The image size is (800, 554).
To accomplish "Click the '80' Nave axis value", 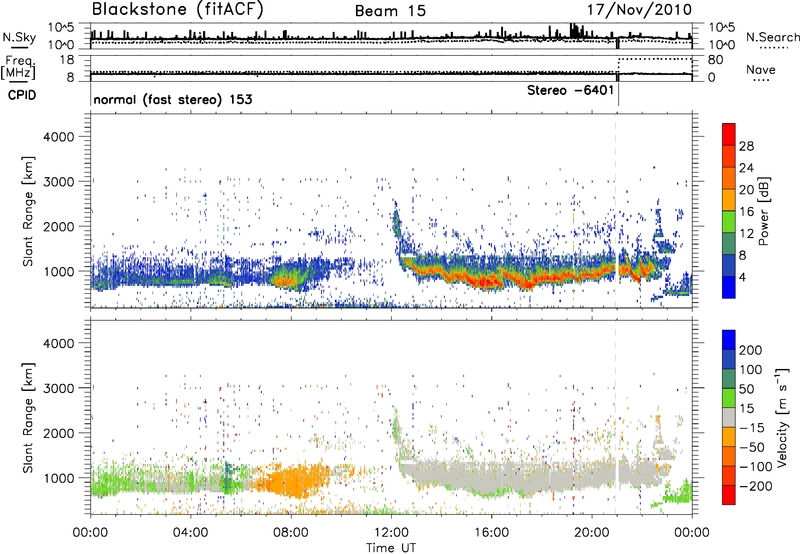I will coord(715,60).
